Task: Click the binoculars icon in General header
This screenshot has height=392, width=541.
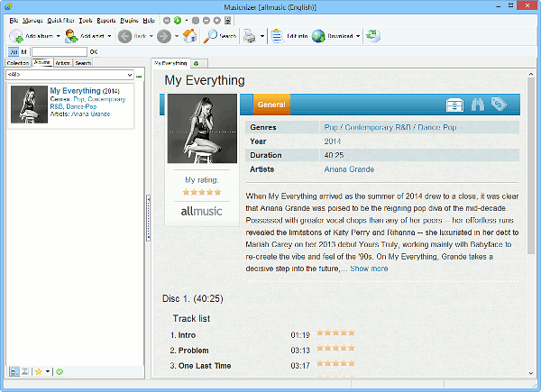Action: [478, 105]
